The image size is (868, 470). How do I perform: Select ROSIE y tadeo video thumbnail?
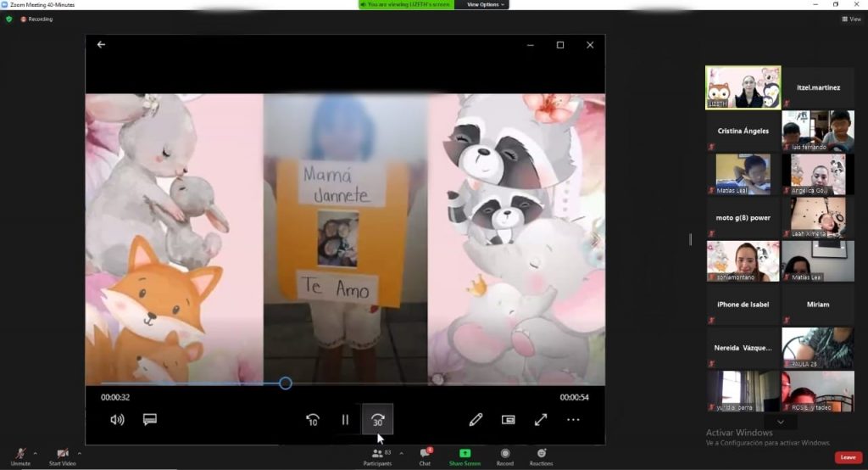click(818, 391)
